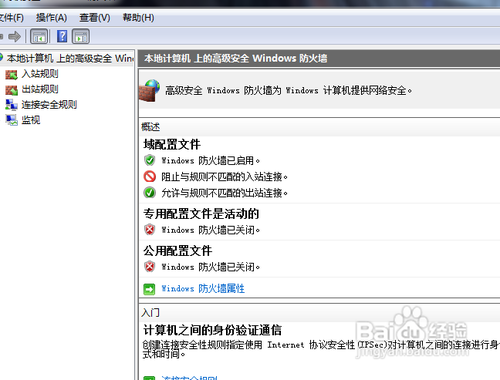Select 监视 in the tree

31,120
